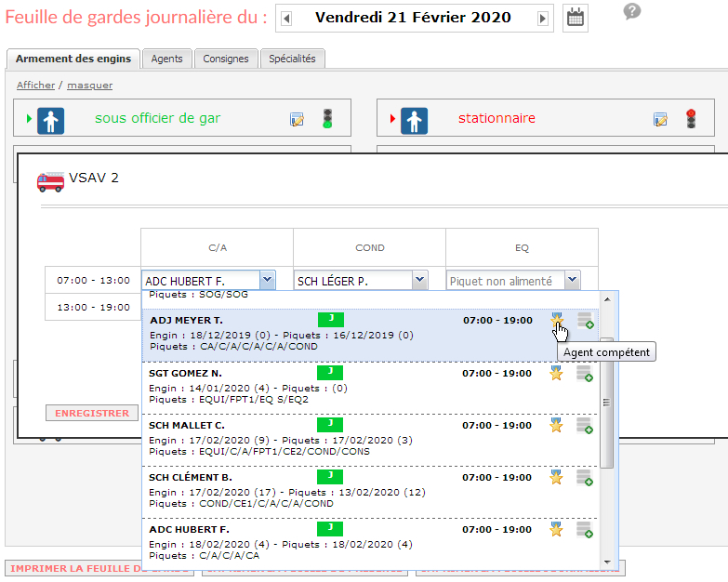Screen dimensions: 728x582
Task: Click add icon for SCH CLÉMENT B.
Action: (x=585, y=478)
